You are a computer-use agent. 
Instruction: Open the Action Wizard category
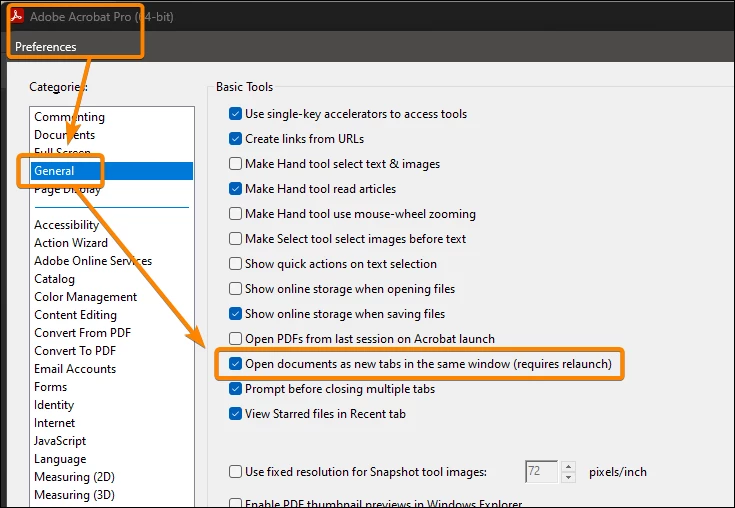(71, 243)
